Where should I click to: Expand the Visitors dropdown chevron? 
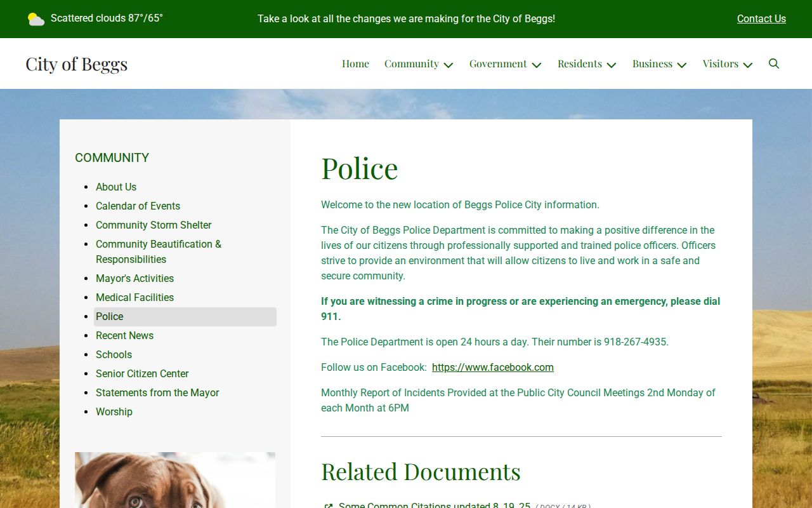click(748, 65)
